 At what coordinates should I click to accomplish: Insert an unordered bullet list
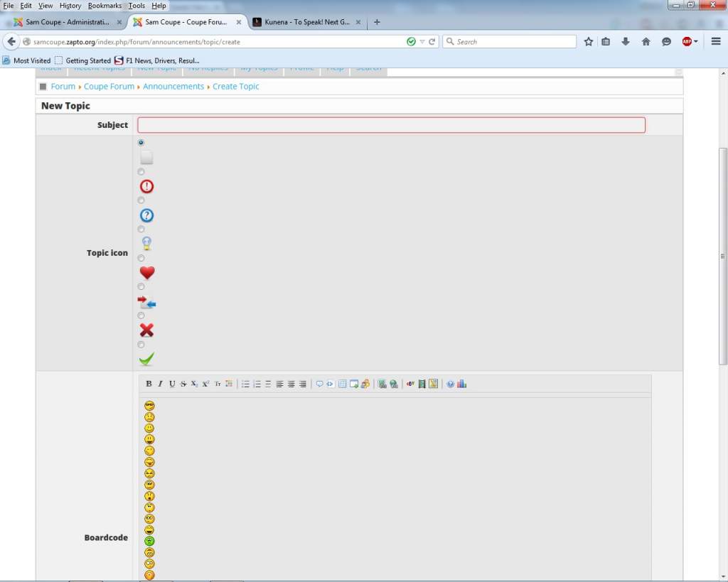[x=245, y=384]
